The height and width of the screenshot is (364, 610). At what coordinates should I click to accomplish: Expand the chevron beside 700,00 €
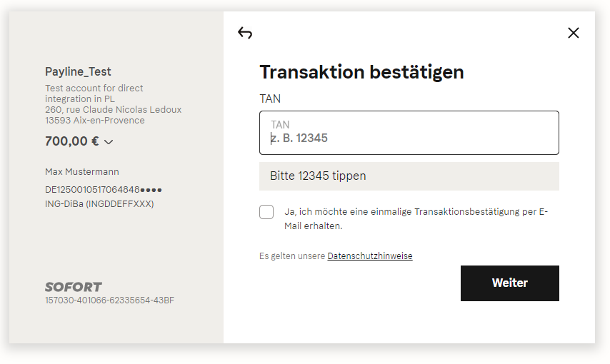[109, 142]
